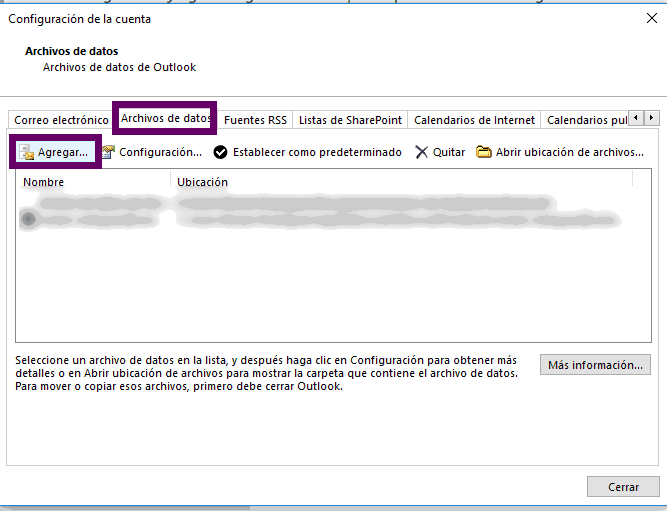Sort the list by the Ubicación column header
This screenshot has height=511, width=667.
(x=401, y=182)
